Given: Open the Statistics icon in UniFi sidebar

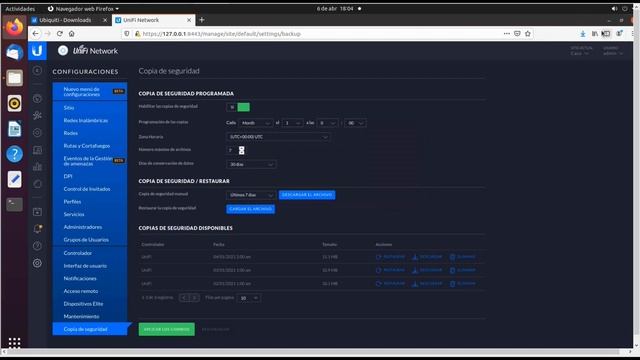Looking at the screenshot, I should 37,116.
